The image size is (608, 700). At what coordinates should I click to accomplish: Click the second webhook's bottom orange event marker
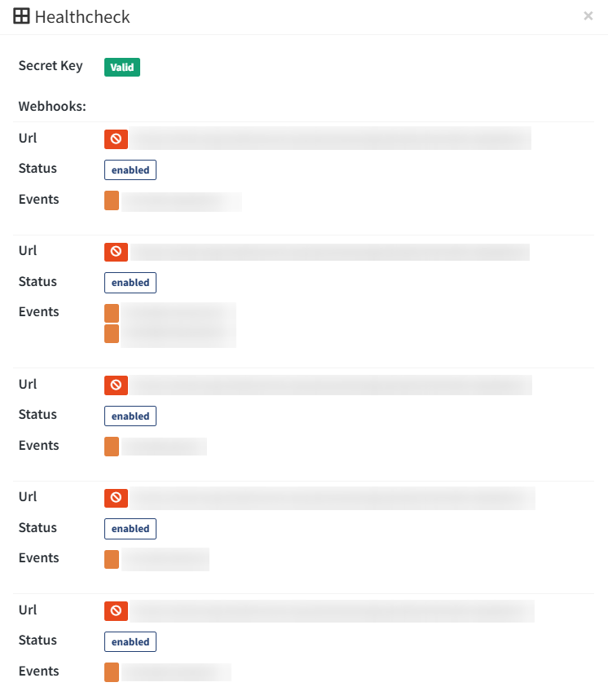pos(112,333)
